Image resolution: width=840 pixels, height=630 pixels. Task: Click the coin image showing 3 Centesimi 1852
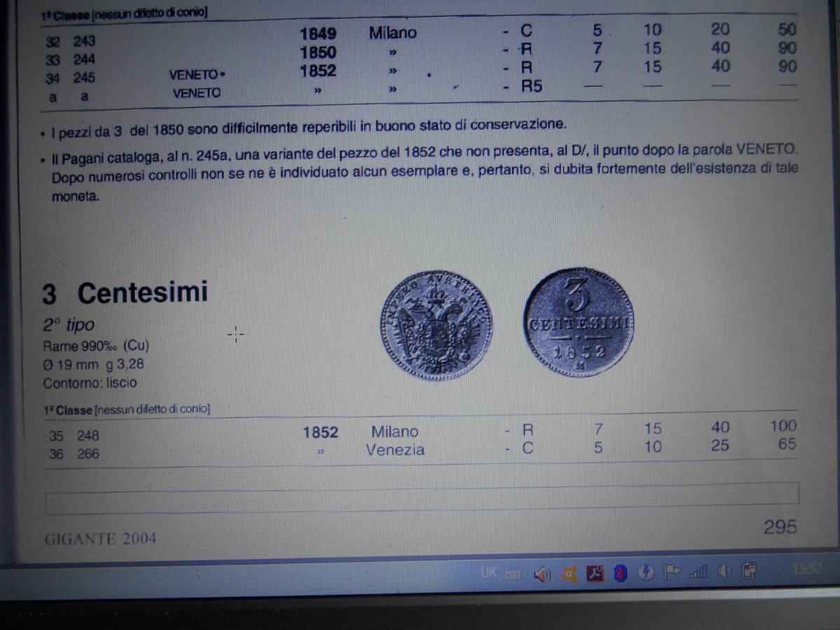point(578,321)
